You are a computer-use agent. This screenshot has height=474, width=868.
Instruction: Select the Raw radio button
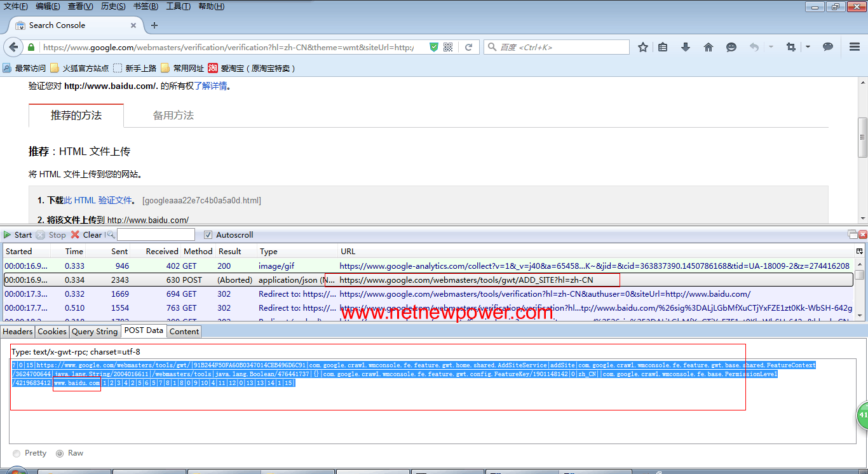(60, 453)
